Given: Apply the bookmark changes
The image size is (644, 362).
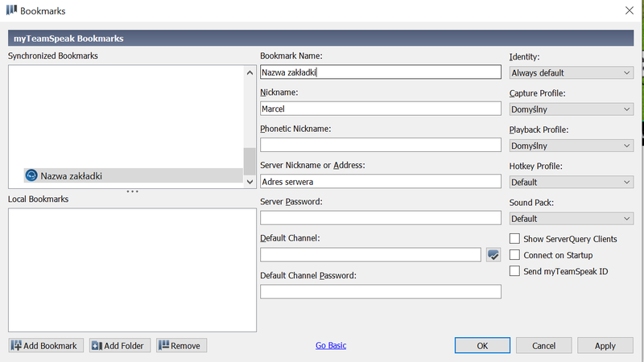Looking at the screenshot, I should (605, 346).
